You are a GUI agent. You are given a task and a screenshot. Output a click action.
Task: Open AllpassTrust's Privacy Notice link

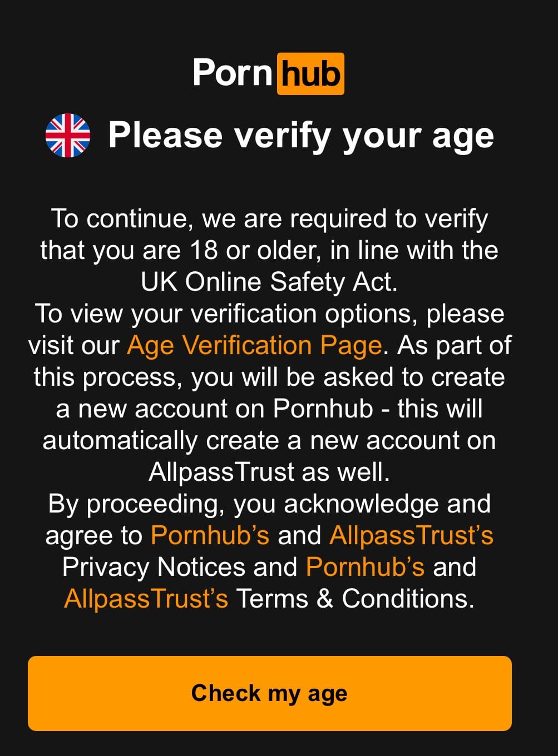point(411,535)
